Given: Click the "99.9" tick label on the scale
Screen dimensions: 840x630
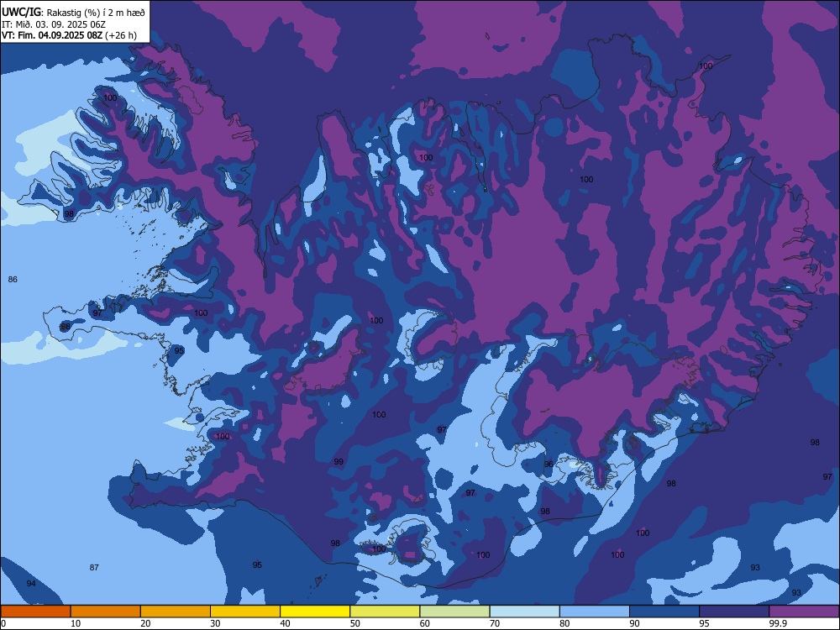Looking at the screenshot, I should (x=777, y=623).
